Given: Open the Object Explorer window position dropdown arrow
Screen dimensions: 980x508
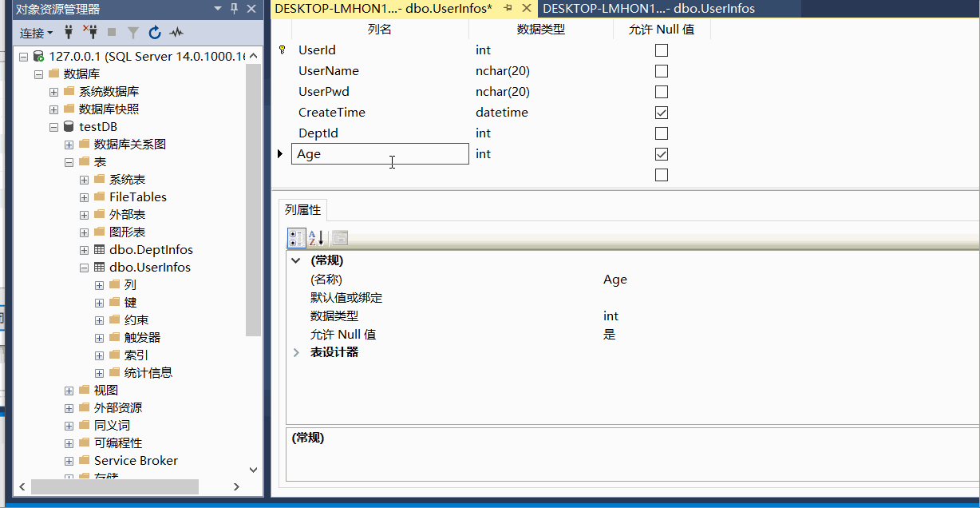Looking at the screenshot, I should coord(218,9).
